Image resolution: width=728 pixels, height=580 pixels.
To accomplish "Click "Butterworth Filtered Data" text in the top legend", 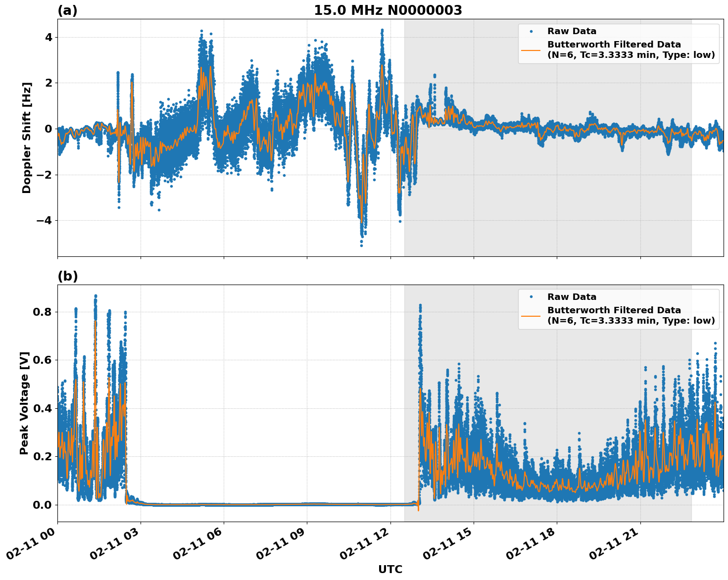I will point(614,45).
